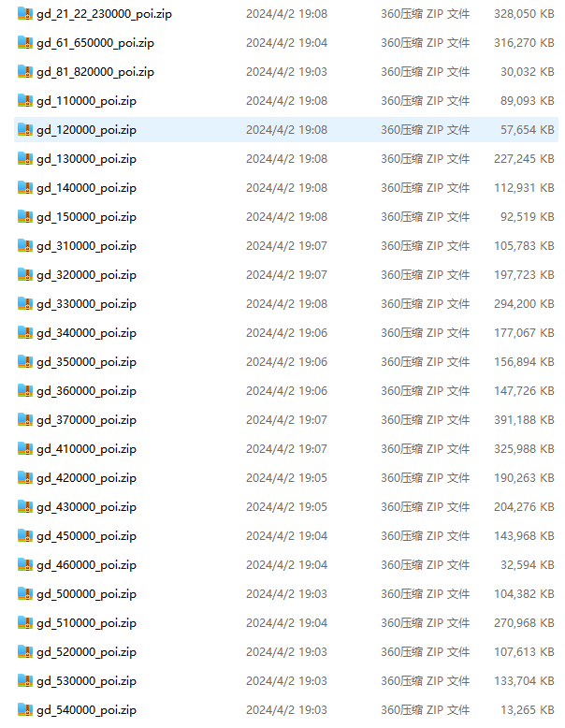Screen dimensions: 565x728
Task: Click the zip icon of gd_540000_poi.zip
Action: tap(25, 710)
